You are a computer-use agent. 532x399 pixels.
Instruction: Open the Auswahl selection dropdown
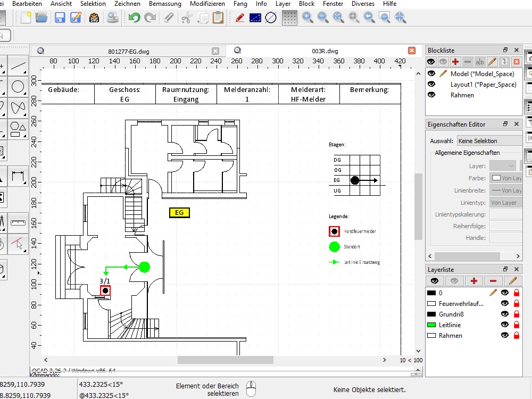tap(489, 141)
